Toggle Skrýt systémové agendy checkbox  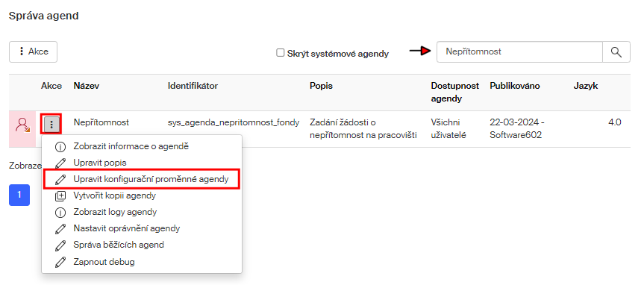(x=280, y=52)
